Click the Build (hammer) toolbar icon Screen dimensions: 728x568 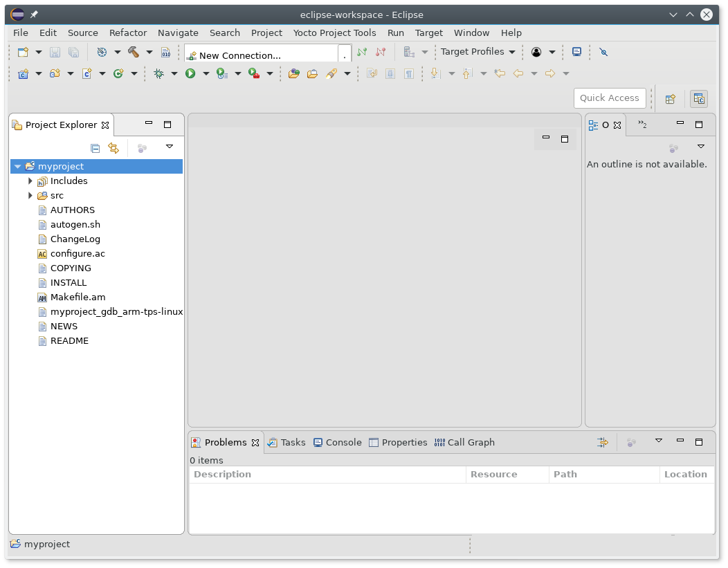[134, 52]
